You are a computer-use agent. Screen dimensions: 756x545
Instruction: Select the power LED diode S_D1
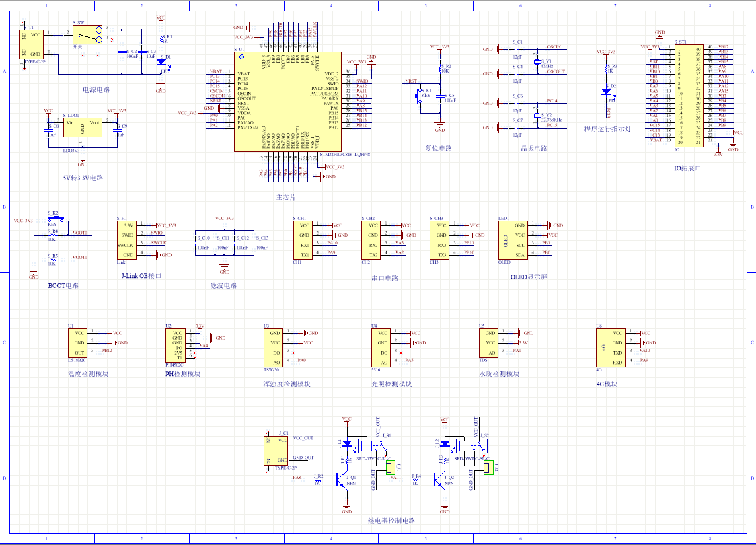coord(161,63)
